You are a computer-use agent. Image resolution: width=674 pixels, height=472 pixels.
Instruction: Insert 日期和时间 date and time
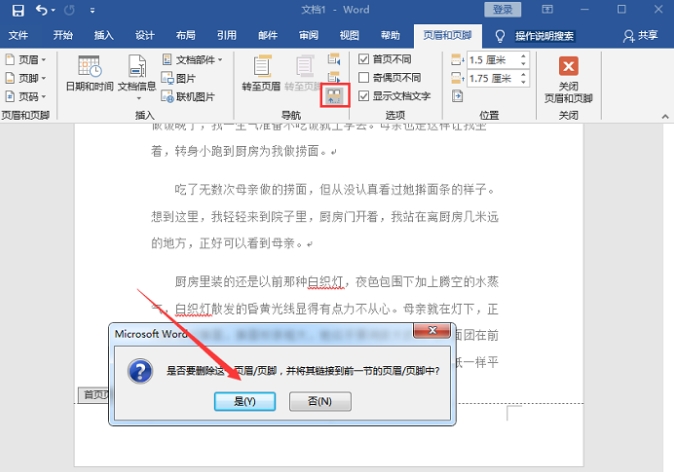[89, 73]
